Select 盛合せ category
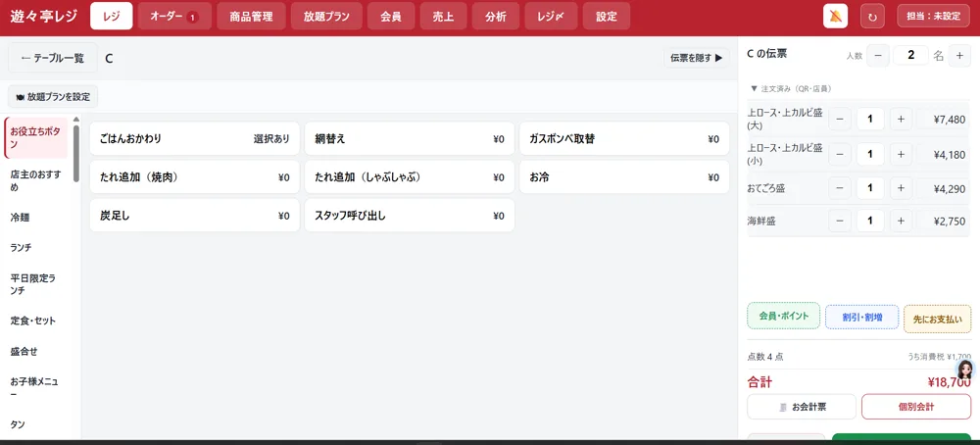The image size is (980, 445). click(x=36, y=351)
